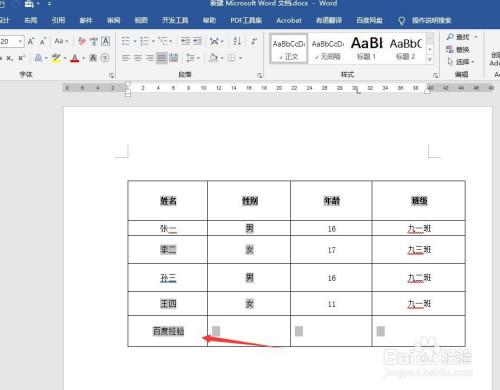Toggle justify alignment

pyautogui.click(x=162, y=58)
